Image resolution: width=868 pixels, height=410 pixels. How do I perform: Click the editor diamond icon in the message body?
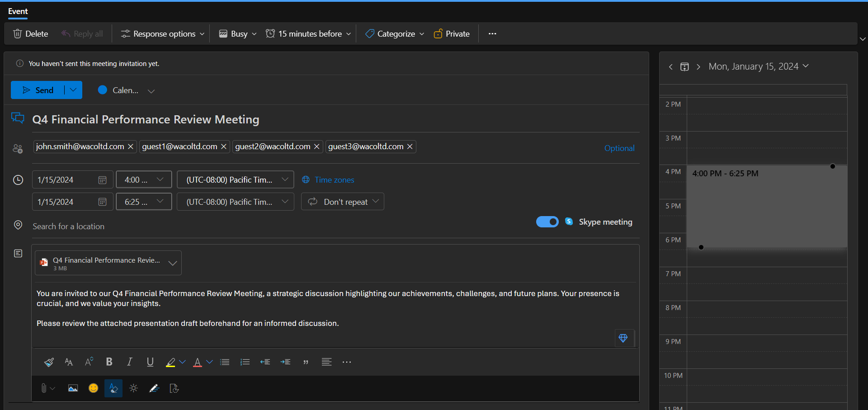tap(623, 338)
